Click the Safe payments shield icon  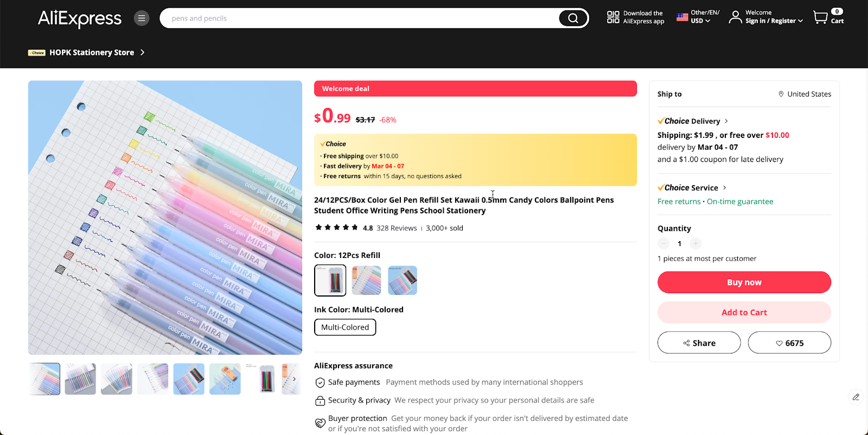pos(320,382)
